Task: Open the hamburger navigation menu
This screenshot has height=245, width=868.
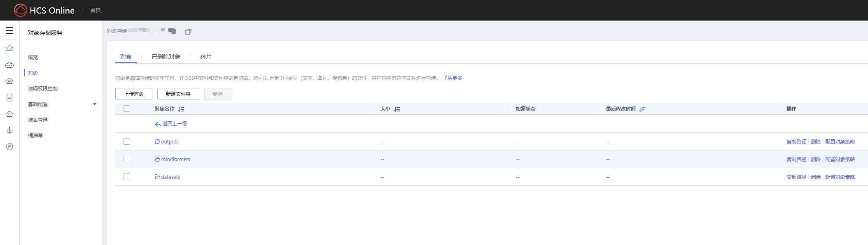Action: [x=9, y=30]
